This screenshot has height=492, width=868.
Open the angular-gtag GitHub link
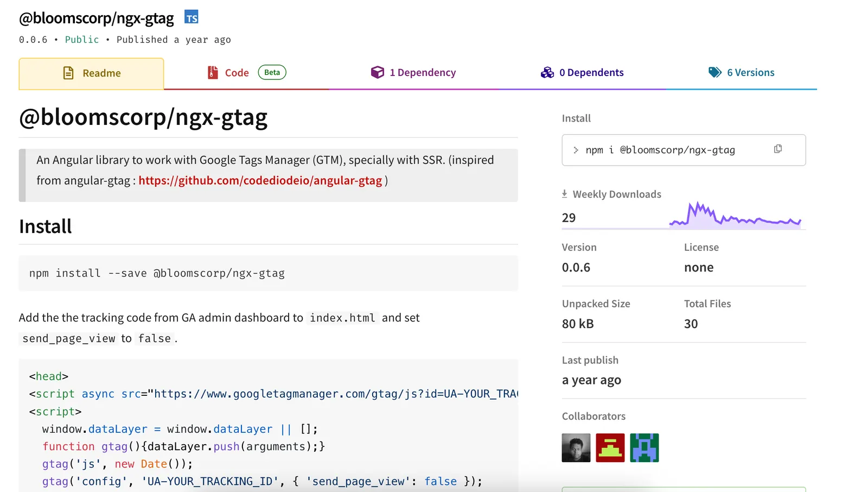[260, 180]
